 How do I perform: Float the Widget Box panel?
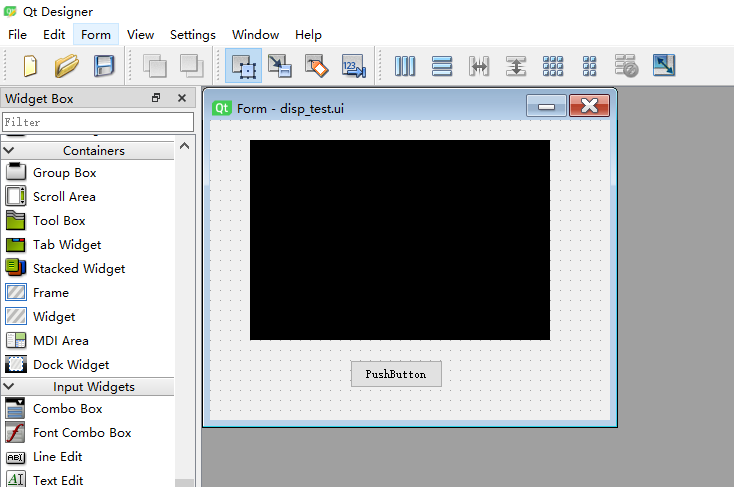pyautogui.click(x=156, y=98)
